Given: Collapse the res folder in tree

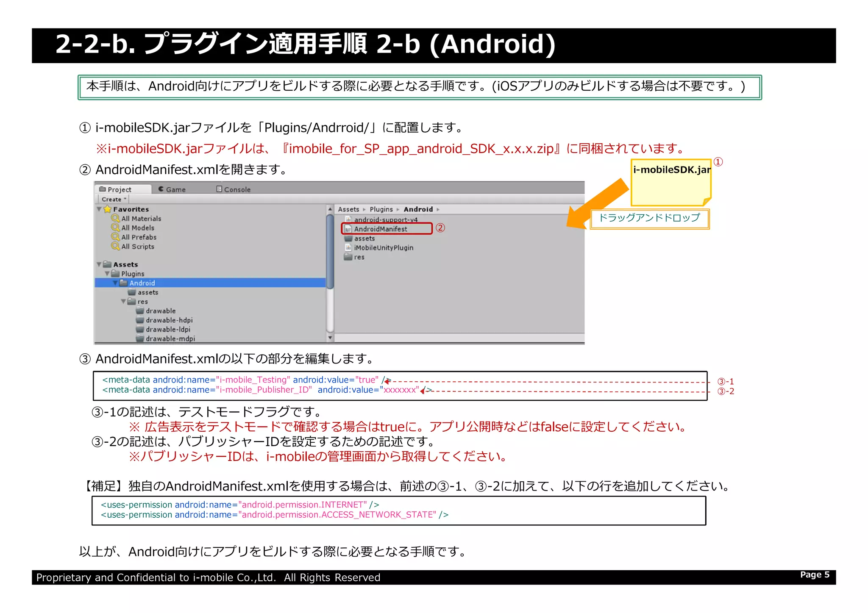Looking at the screenshot, I should click(123, 302).
